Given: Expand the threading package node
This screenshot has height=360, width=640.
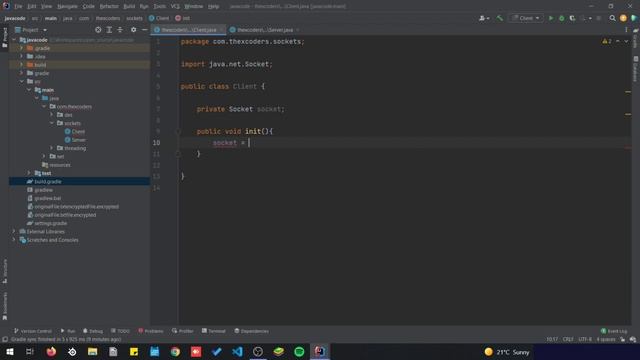Looking at the screenshot, I should click(x=52, y=148).
